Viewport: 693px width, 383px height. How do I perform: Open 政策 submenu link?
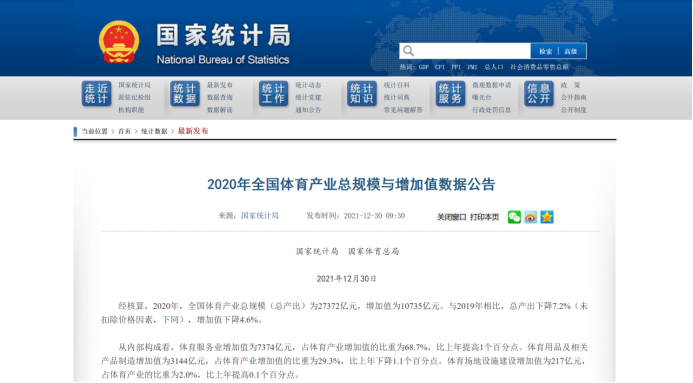(570, 85)
